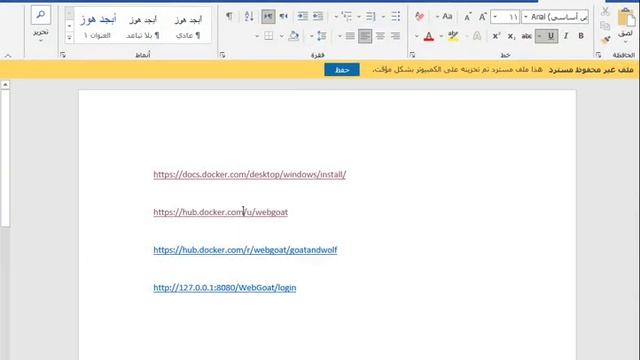
Task: Collapse the ribbon with chevron arrow
Action: click(8, 56)
